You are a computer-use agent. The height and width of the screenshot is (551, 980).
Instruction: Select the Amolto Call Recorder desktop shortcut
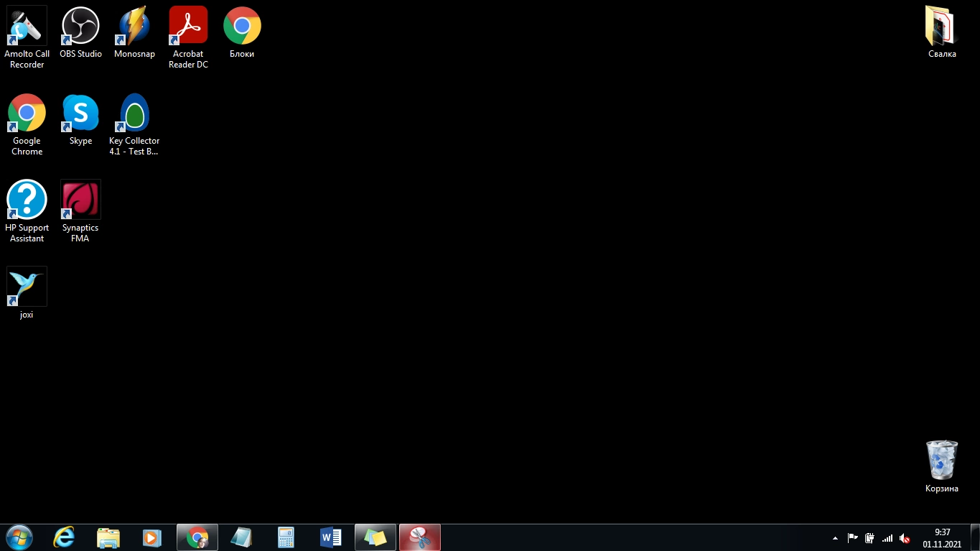(27, 37)
